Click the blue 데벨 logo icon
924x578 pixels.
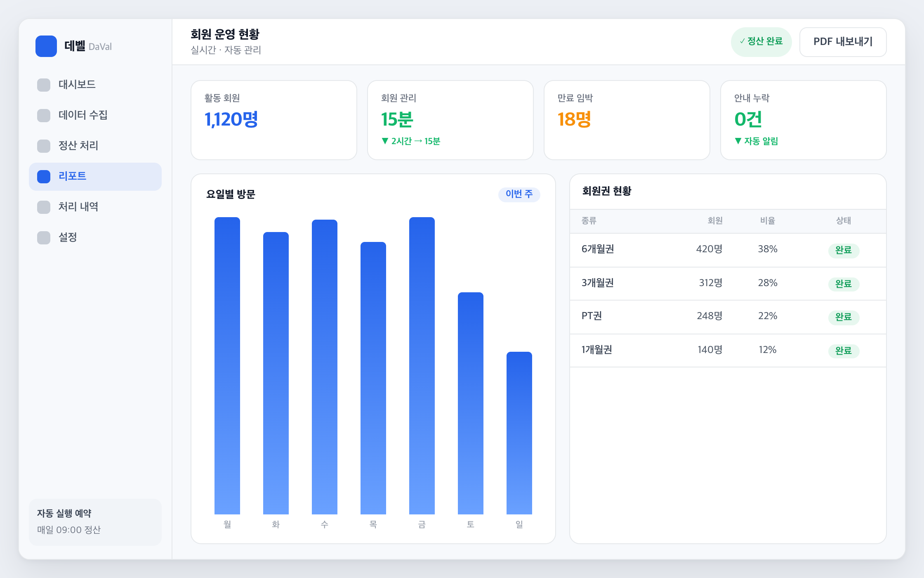(46, 46)
